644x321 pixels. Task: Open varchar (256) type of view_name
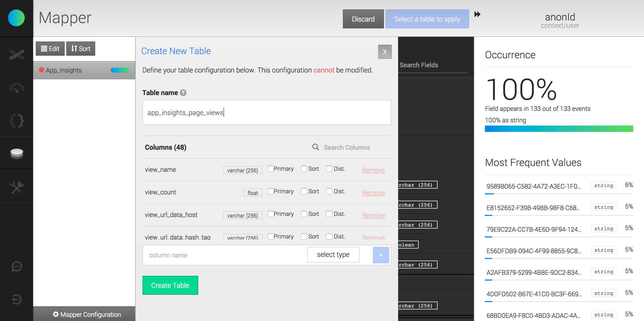(x=242, y=170)
